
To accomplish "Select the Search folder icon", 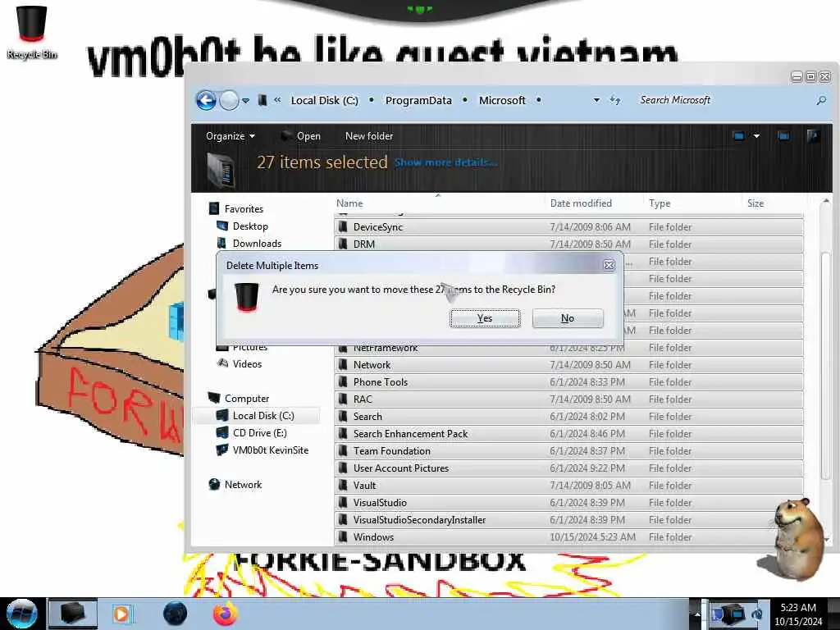I will (x=344, y=416).
